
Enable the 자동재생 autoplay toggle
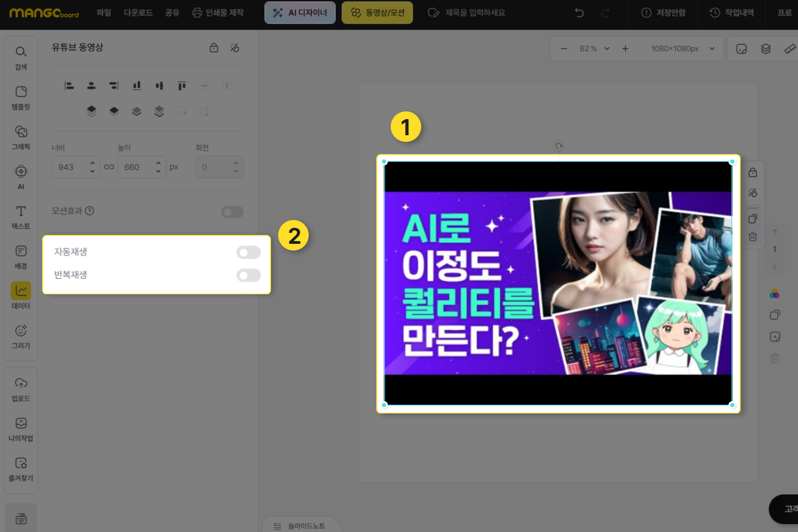coord(248,252)
